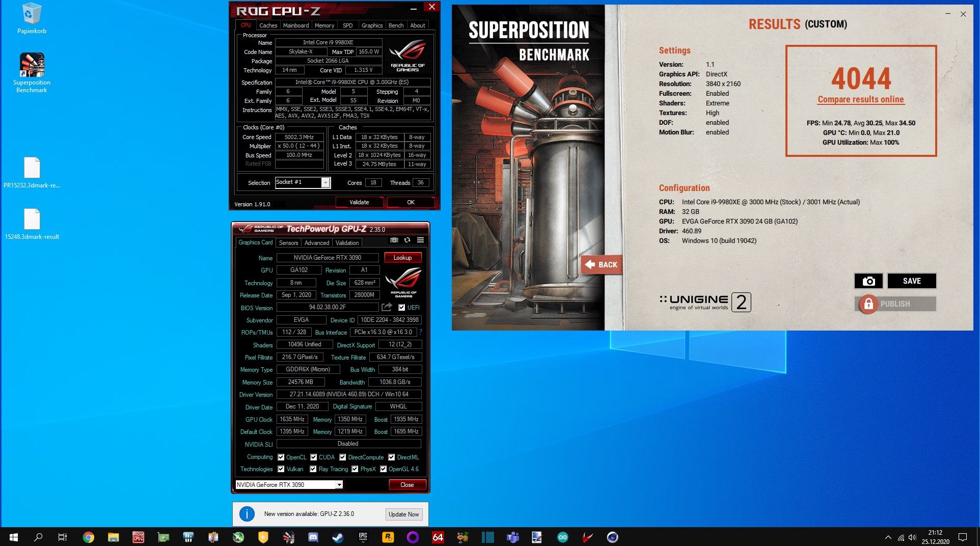
Task: Click the BIOS share/export arrow icon
Action: 387,307
